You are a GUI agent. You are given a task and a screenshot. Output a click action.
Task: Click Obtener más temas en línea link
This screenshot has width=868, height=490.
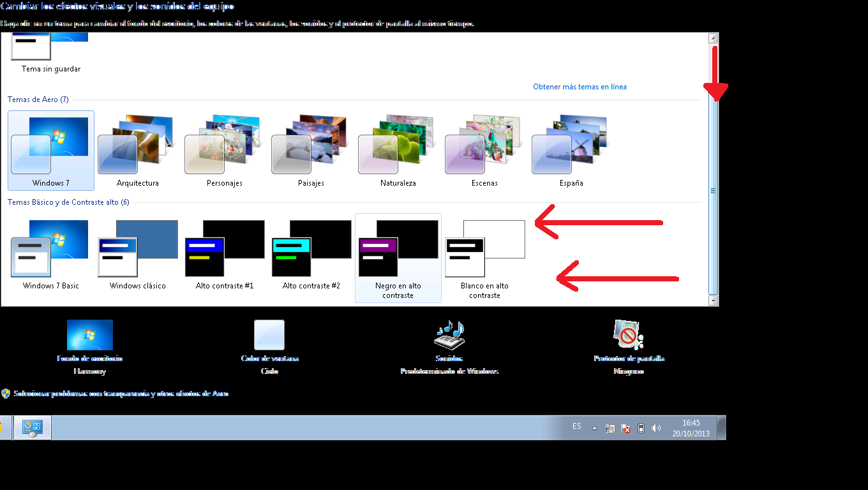click(580, 87)
